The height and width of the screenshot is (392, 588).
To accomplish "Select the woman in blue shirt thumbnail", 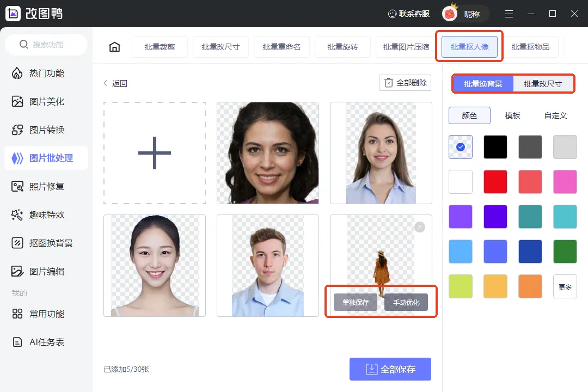I will [381, 153].
